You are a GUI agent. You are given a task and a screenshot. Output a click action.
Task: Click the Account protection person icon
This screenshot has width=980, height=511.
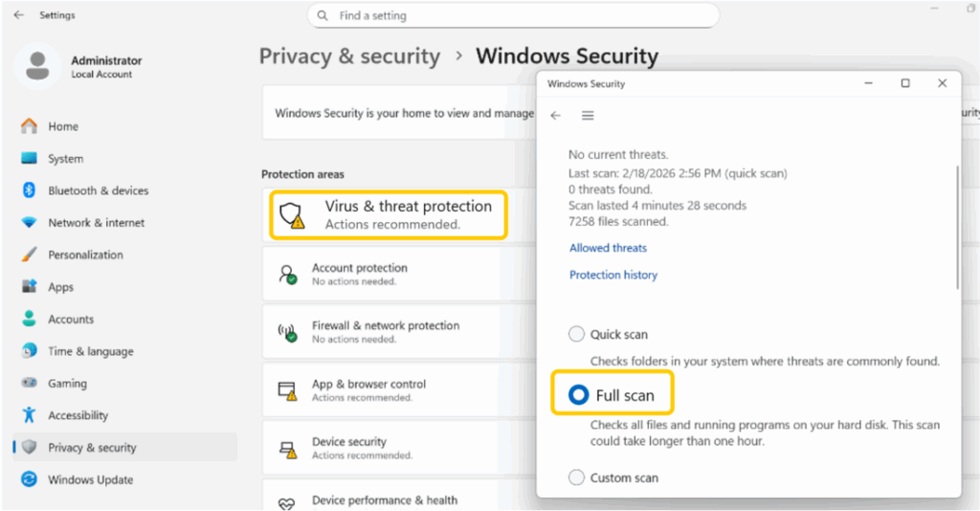pos(287,275)
